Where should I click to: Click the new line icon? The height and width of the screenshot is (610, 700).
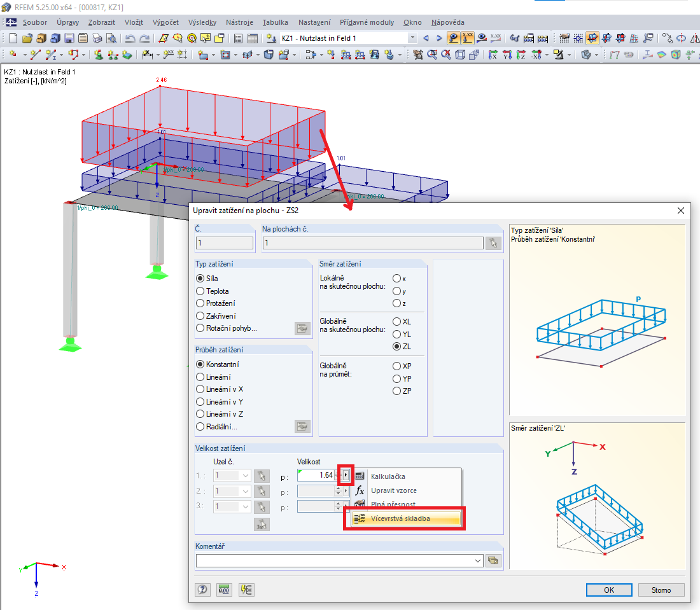pos(35,55)
